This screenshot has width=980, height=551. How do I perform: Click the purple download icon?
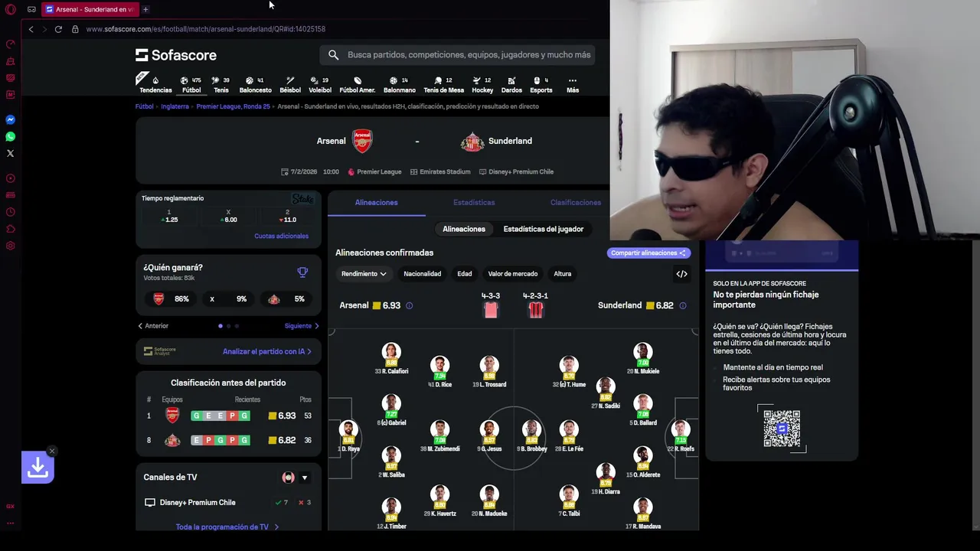tap(38, 467)
